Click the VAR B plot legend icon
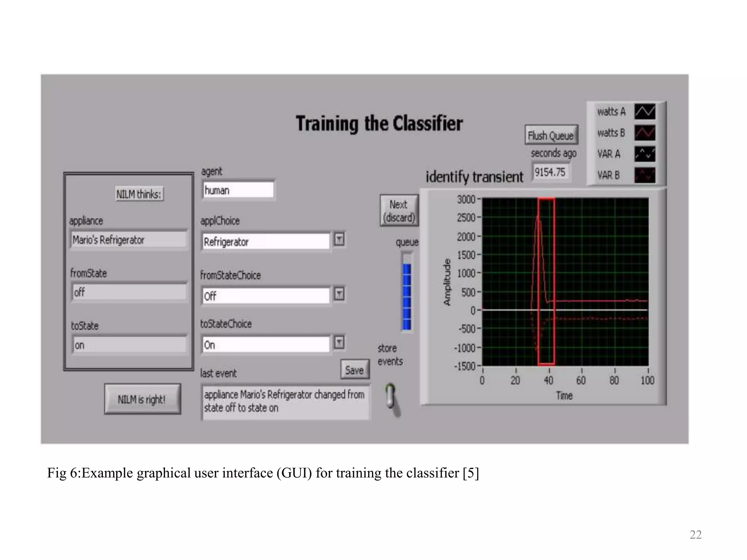 (x=645, y=175)
